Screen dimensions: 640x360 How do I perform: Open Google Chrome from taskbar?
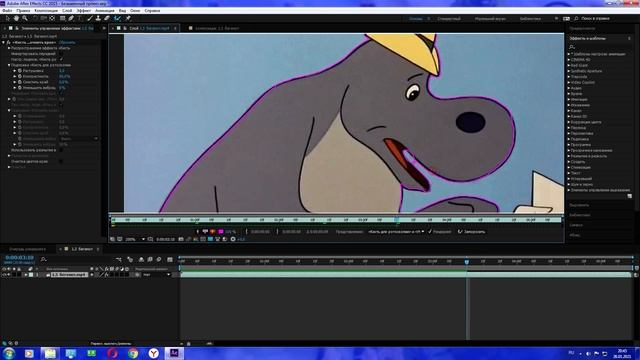[133, 353]
